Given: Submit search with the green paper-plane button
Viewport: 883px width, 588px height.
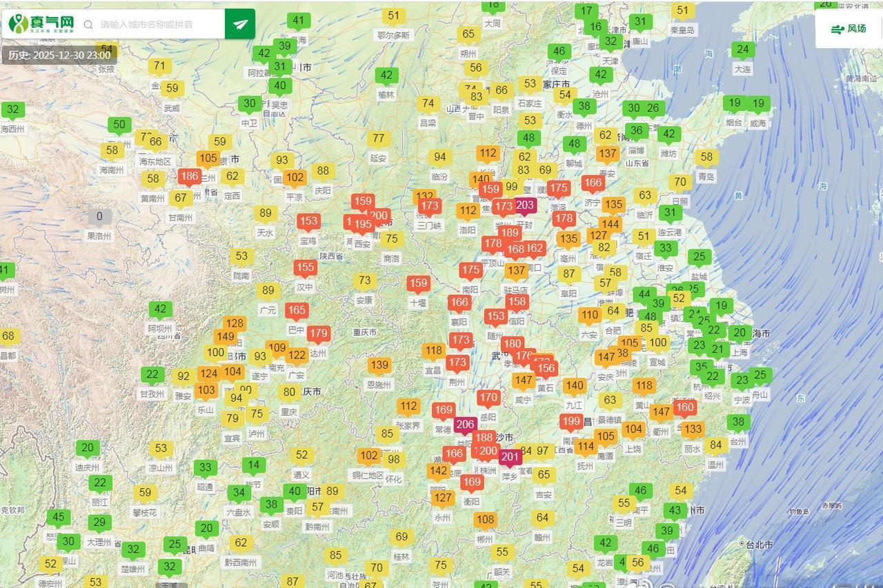Looking at the screenshot, I should [240, 24].
